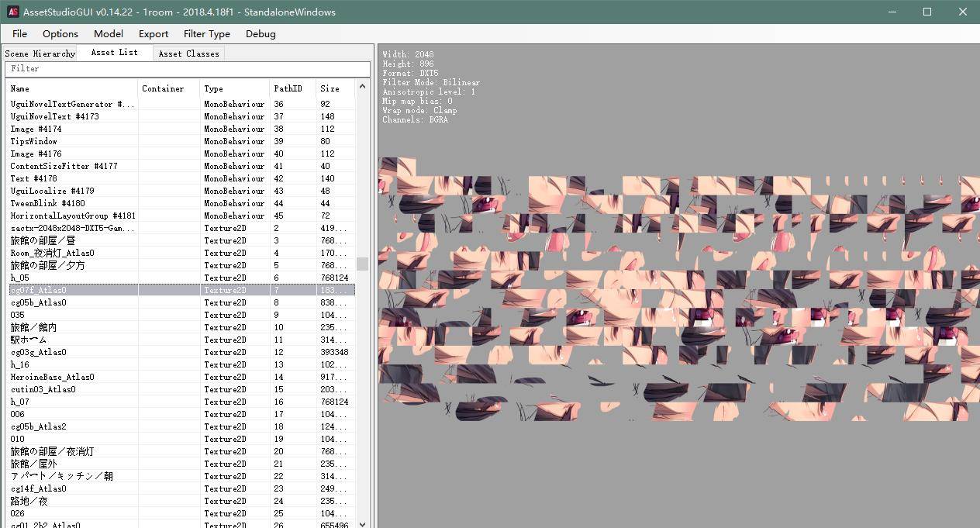This screenshot has width=980, height=528.
Task: Sort assets by the Type column header
Action: 235,88
